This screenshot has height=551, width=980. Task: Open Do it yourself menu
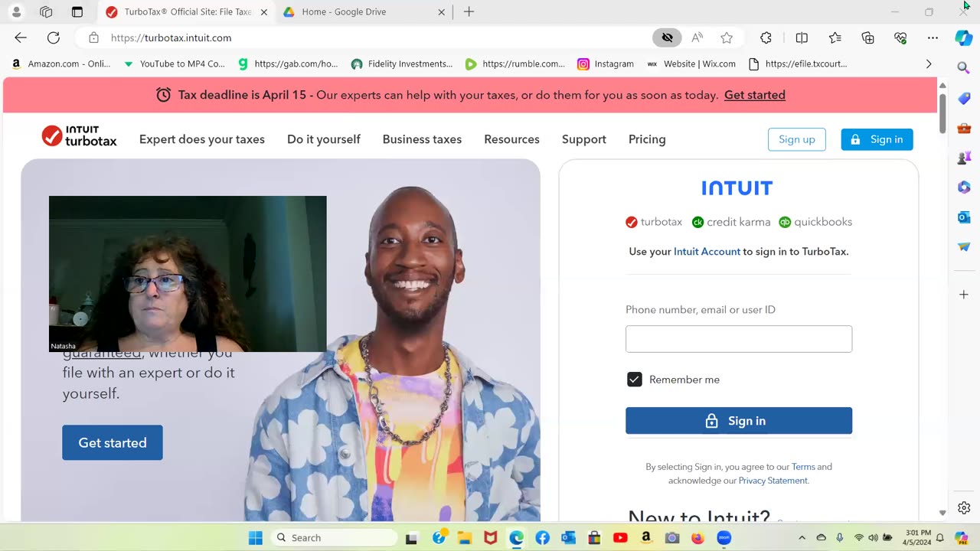(324, 139)
